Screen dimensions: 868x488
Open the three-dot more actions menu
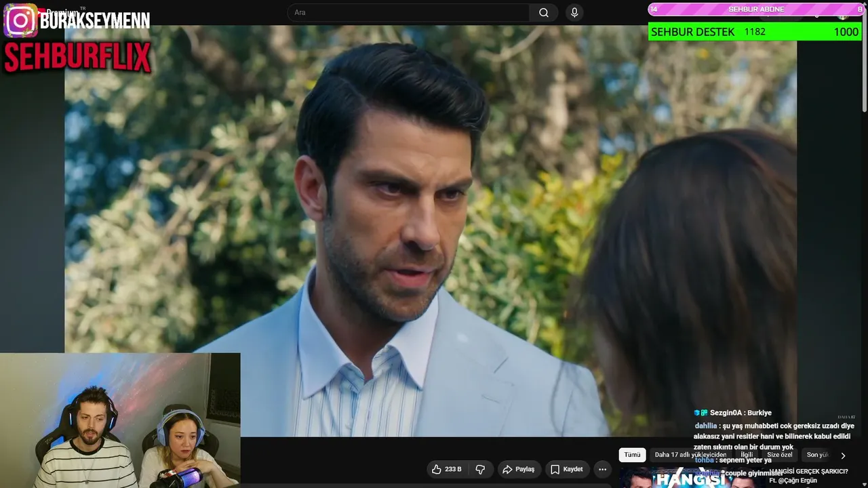point(602,469)
